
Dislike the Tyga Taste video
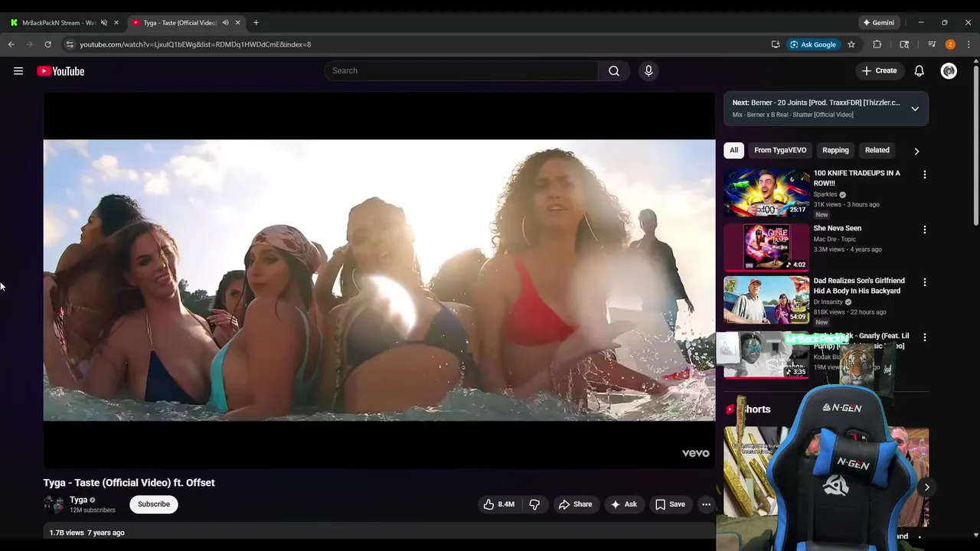(534, 504)
